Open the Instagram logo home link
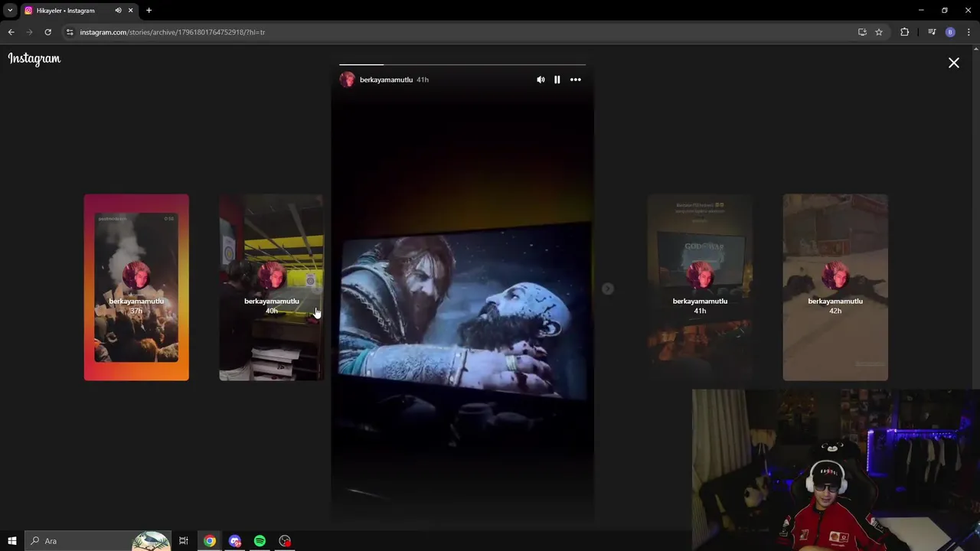This screenshot has width=980, height=551. point(34,59)
